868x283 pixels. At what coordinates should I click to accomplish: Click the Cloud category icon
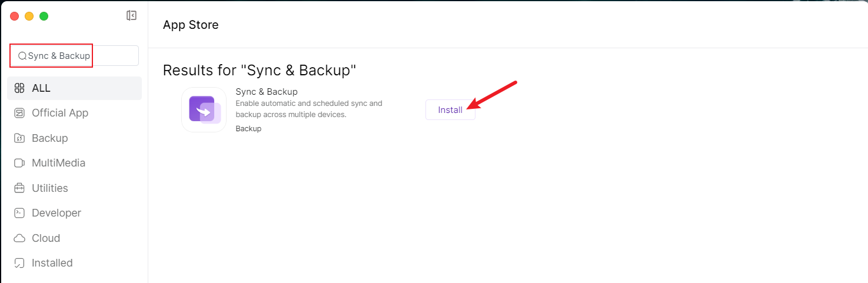point(19,238)
